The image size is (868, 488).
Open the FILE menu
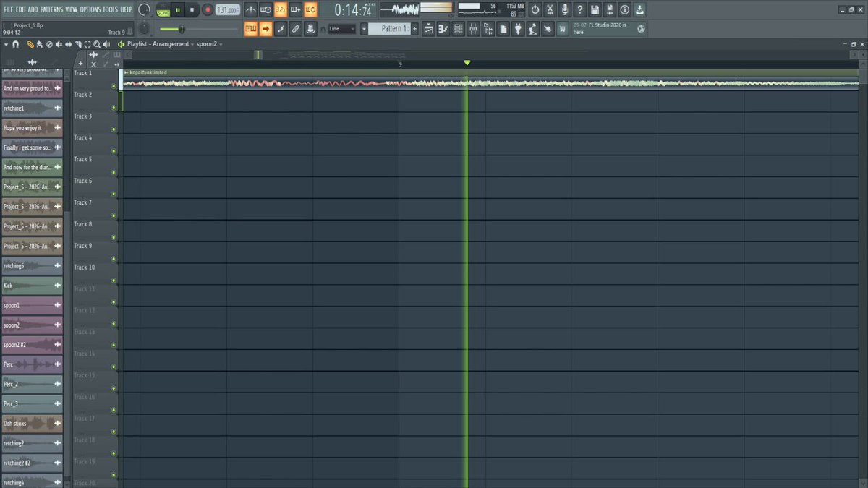tap(9, 9)
